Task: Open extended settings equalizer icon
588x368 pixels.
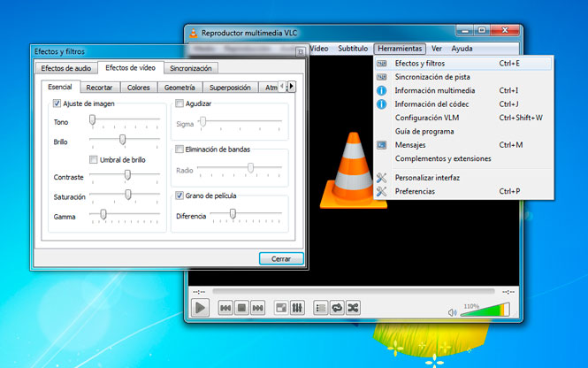Action: (297, 308)
